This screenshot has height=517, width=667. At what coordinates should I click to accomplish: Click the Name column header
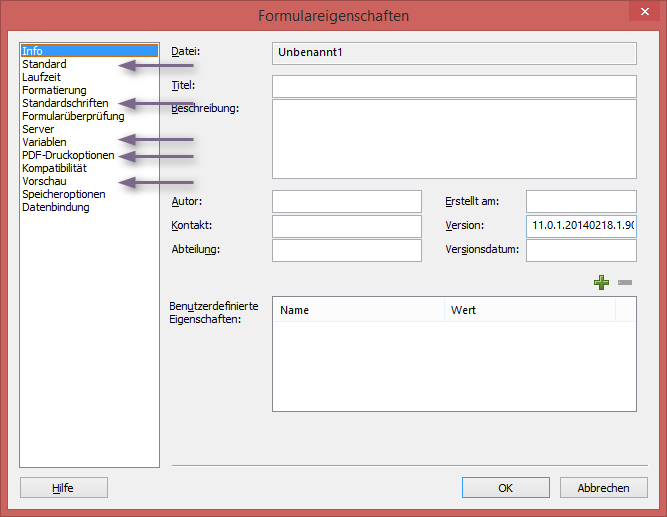click(358, 310)
